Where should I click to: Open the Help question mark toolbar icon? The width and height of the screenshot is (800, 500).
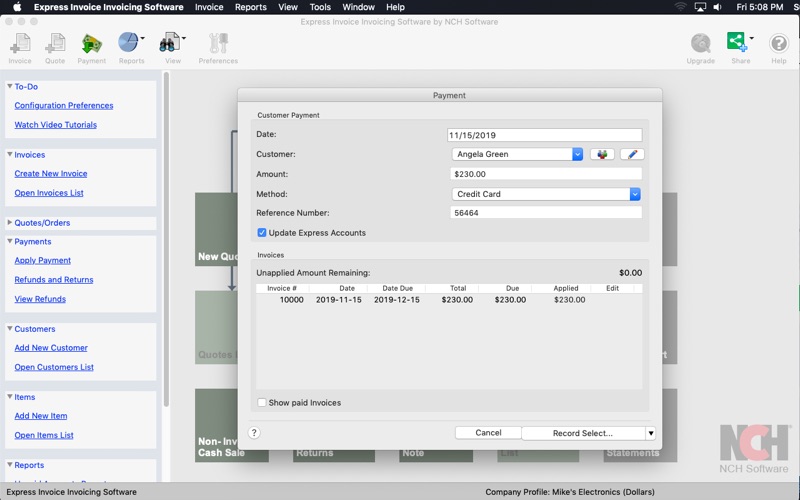pos(779,44)
